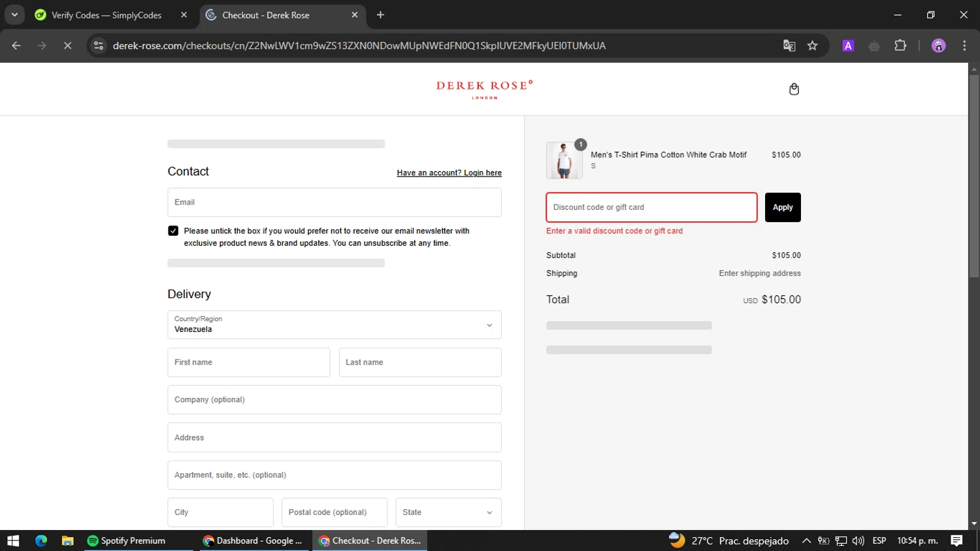Click the browser address bar URL

359,46
